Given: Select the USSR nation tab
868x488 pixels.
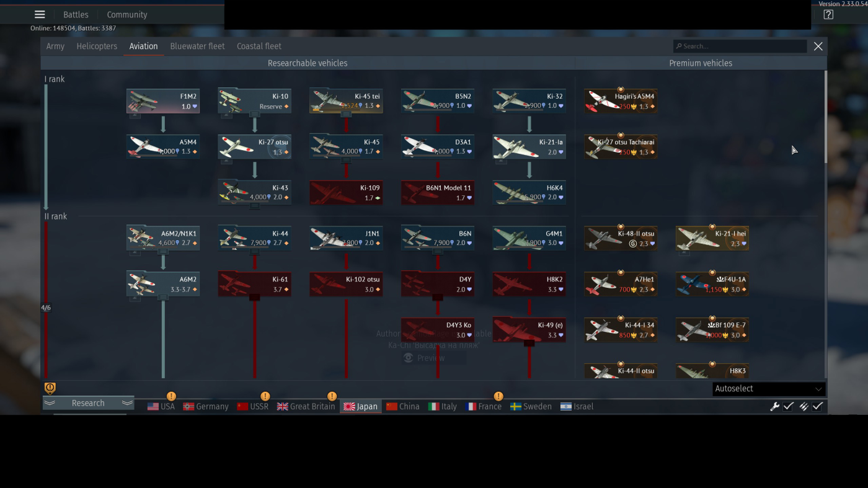Looking at the screenshot, I should click(x=253, y=407).
